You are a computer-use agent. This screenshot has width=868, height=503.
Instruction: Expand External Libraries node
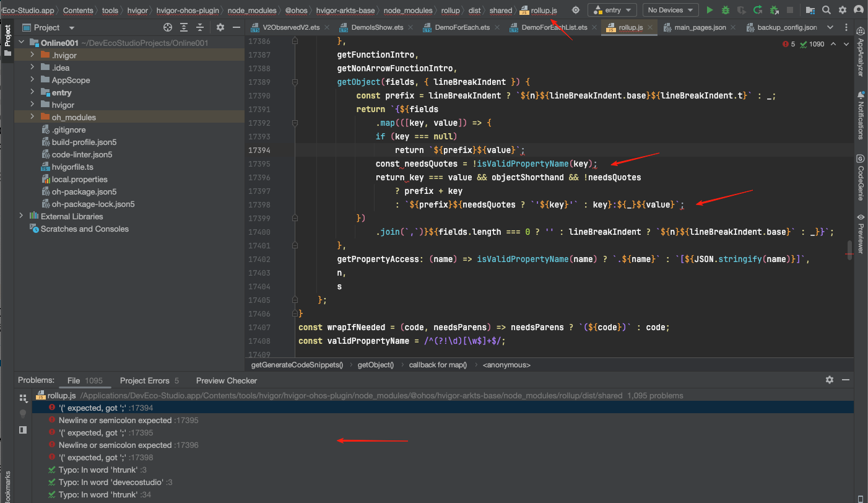pyautogui.click(x=21, y=216)
